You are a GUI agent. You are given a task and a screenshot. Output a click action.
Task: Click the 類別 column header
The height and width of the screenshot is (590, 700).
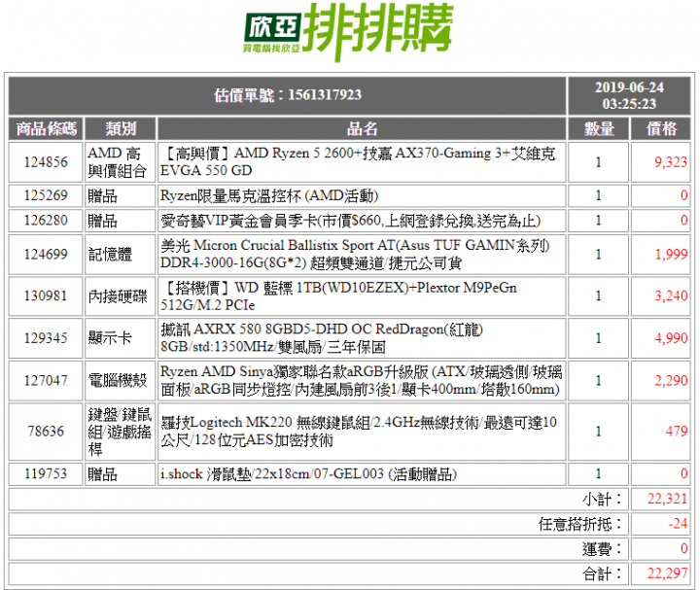[x=121, y=129]
